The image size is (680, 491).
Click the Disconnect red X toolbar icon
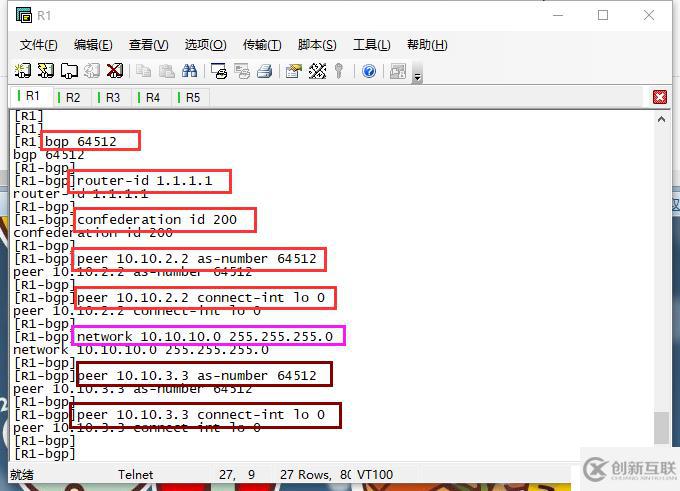click(x=115, y=71)
